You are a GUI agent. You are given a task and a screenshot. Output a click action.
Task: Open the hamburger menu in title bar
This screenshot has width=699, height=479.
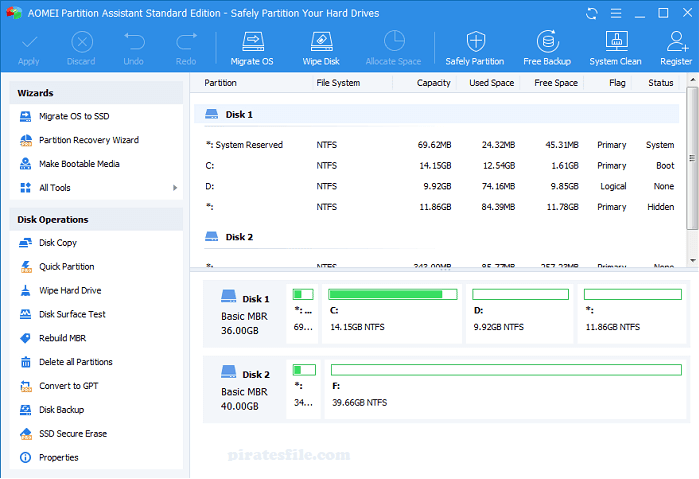click(616, 13)
